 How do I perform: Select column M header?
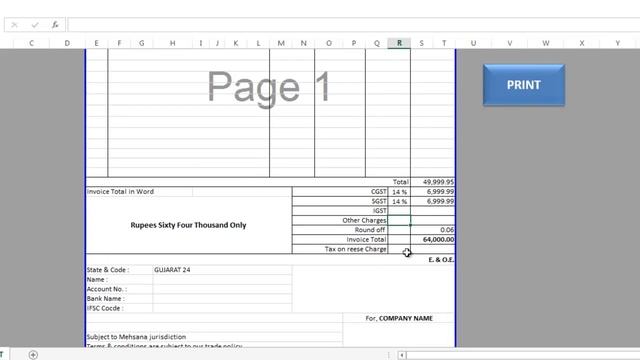point(281,43)
